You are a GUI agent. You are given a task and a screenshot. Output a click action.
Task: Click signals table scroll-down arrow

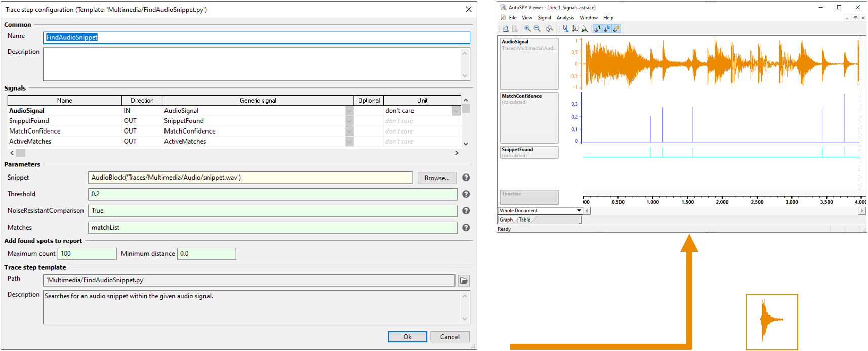coord(466,144)
